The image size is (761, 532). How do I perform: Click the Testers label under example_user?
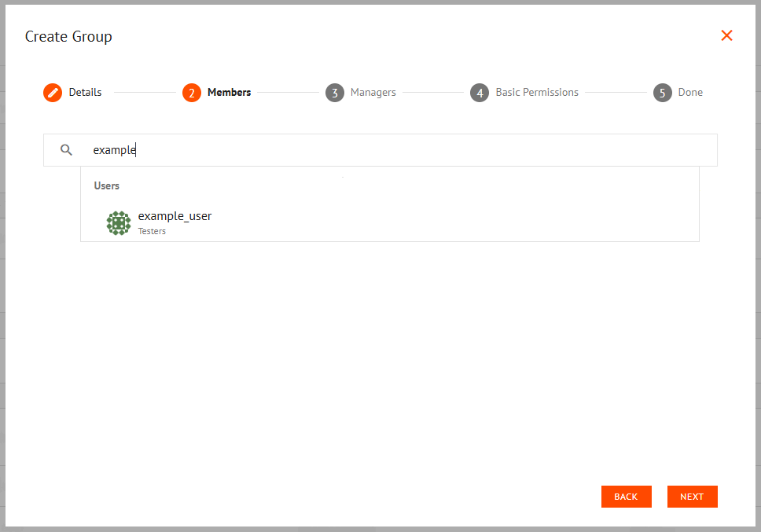pyautogui.click(x=152, y=231)
